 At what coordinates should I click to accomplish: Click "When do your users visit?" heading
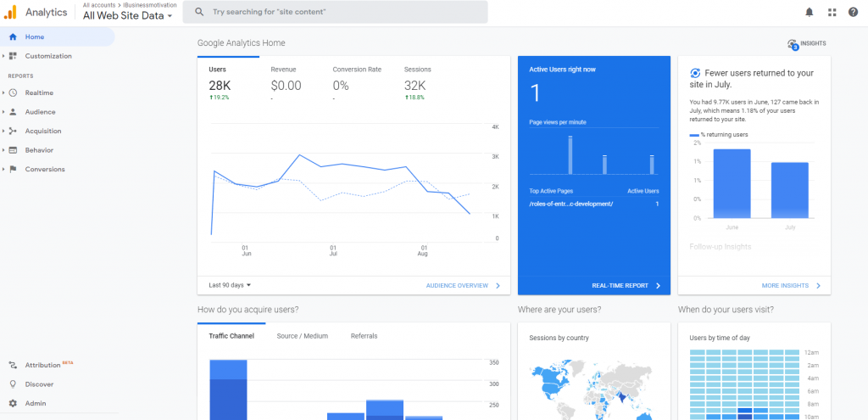pyautogui.click(x=726, y=309)
